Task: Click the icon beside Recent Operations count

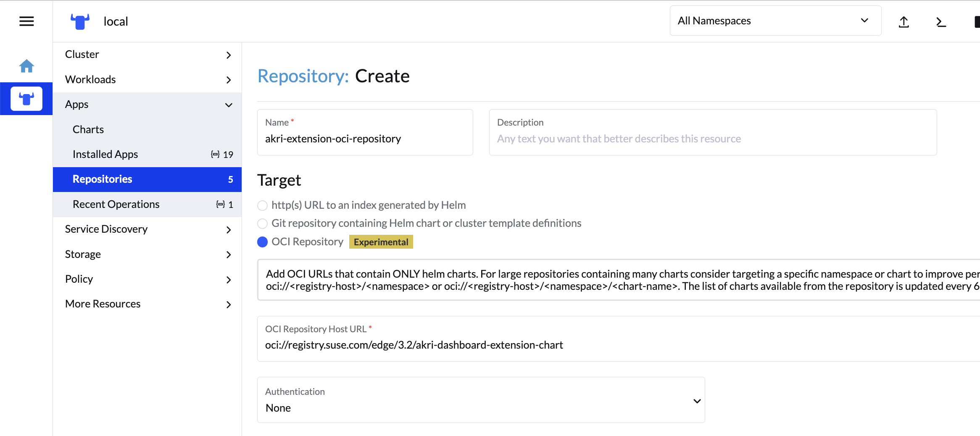Action: pyautogui.click(x=220, y=205)
